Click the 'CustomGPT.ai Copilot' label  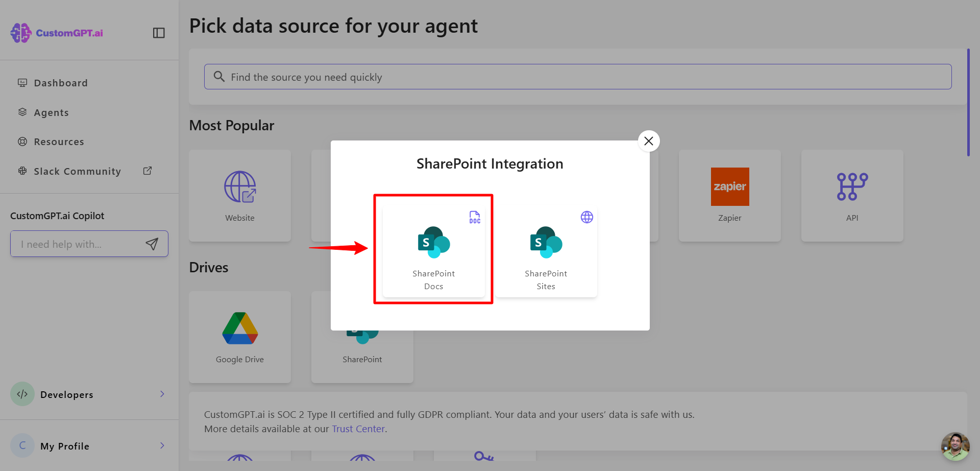[57, 216]
